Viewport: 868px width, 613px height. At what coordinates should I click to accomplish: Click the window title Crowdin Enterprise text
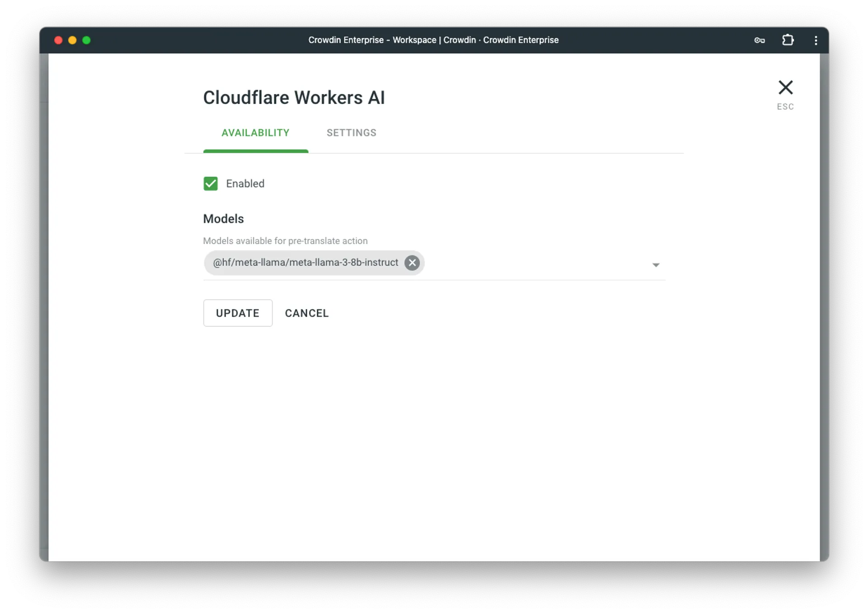(434, 40)
